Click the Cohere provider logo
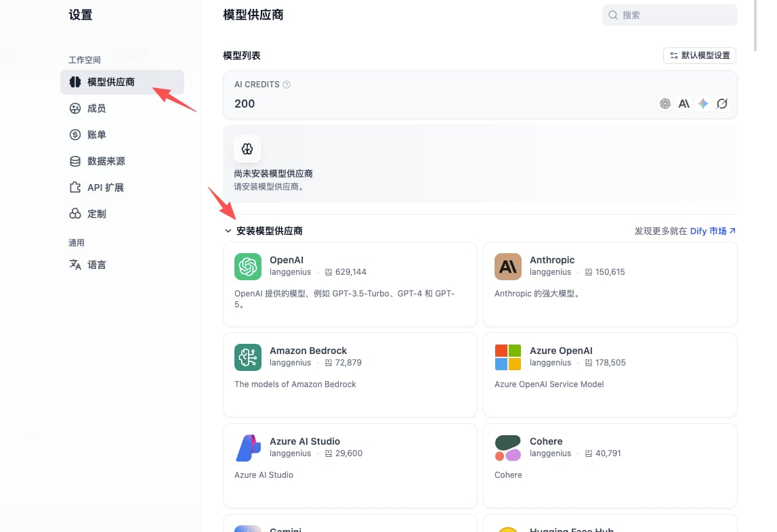The height and width of the screenshot is (532, 777). pos(508,448)
